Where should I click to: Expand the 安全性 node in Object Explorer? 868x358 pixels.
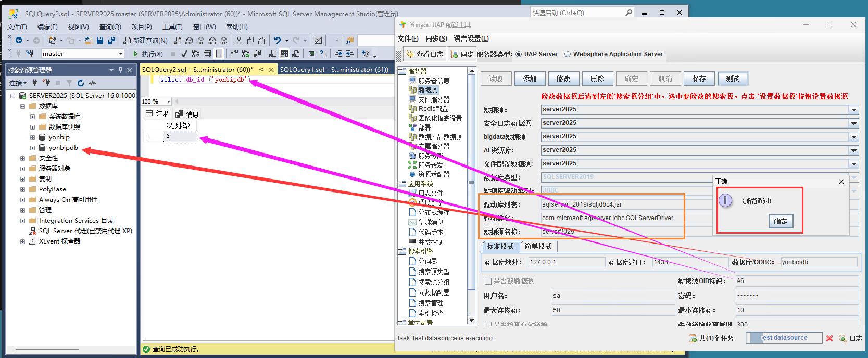click(x=22, y=158)
